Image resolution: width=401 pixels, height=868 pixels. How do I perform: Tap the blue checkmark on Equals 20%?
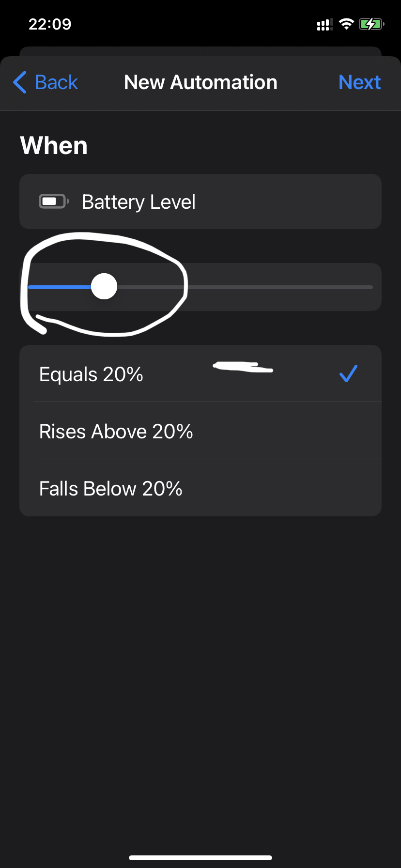[348, 373]
